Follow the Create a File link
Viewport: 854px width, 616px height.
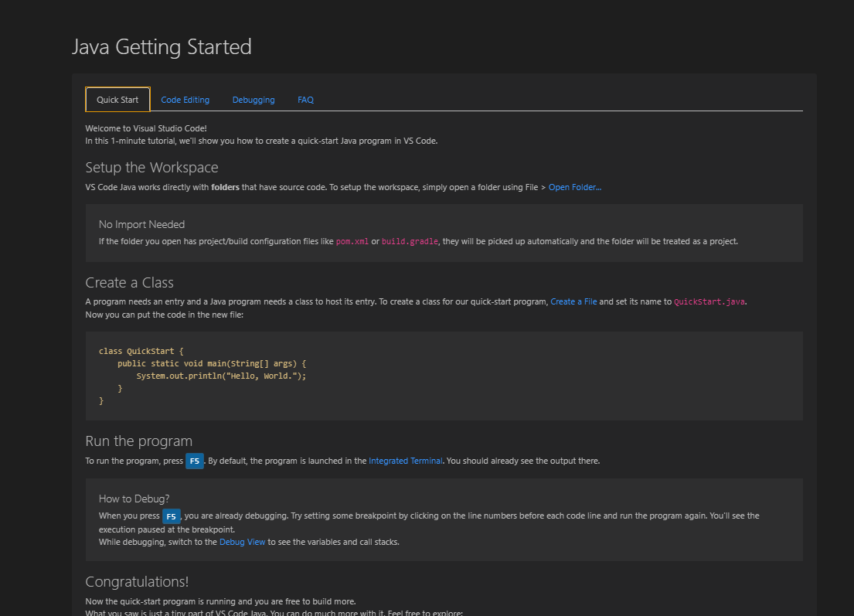573,301
